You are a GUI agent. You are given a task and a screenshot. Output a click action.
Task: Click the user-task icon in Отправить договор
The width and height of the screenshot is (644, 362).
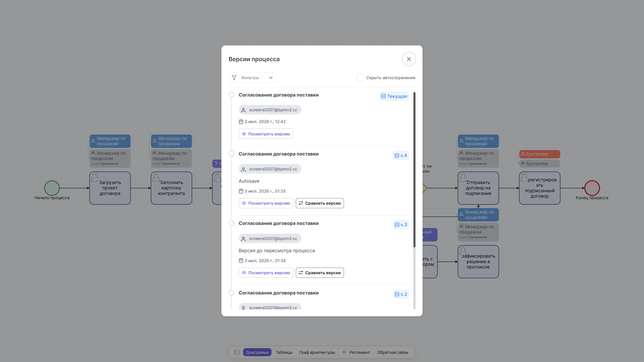463,177
